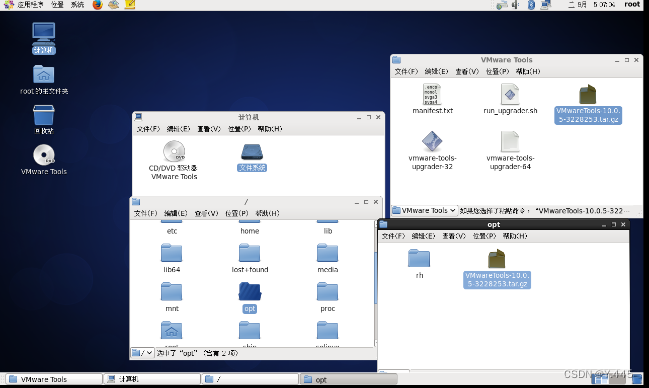649x388 pixels.
Task: Open Edit menu in VMware Tools window
Action: tap(436, 71)
